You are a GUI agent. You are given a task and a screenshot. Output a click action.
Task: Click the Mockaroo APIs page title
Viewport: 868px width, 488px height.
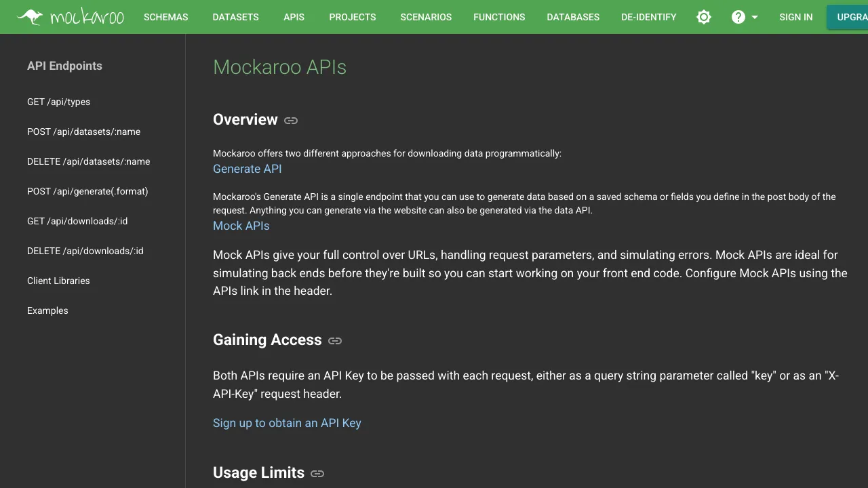279,67
